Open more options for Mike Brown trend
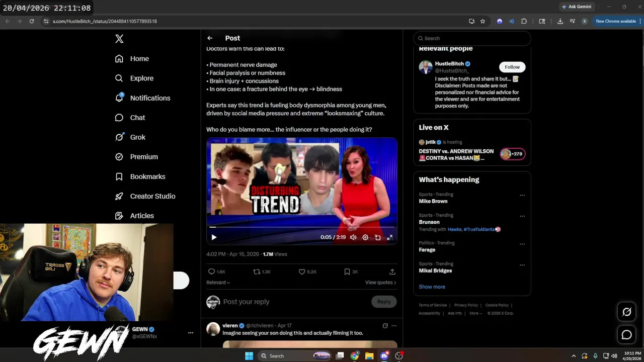644x362 pixels. pyautogui.click(x=522, y=195)
